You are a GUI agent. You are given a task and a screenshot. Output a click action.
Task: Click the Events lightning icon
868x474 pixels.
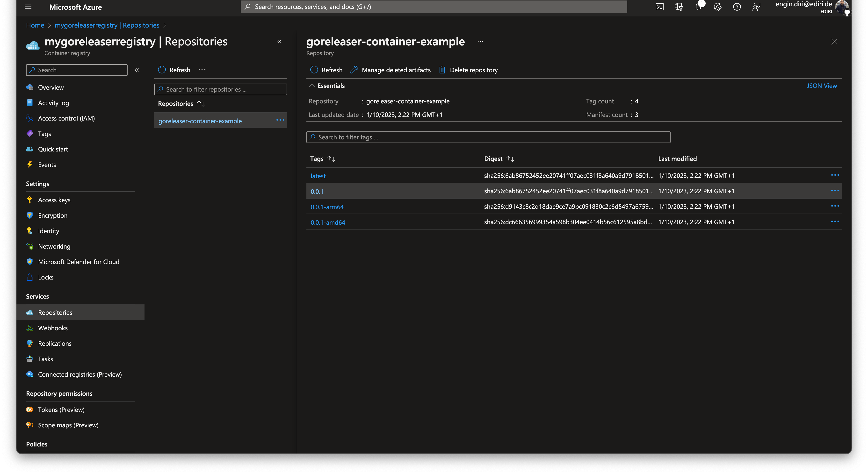pyautogui.click(x=30, y=164)
